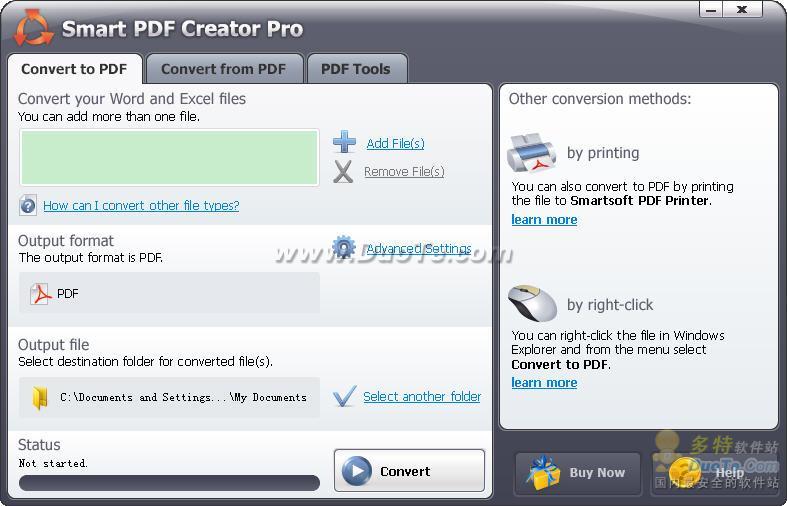Image resolution: width=787 pixels, height=506 pixels.
Task: Open the Advanced Settings link
Action: (419, 248)
